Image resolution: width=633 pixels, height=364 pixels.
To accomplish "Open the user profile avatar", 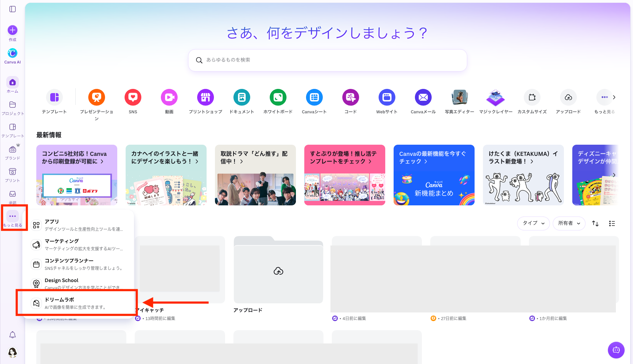I will click(13, 352).
